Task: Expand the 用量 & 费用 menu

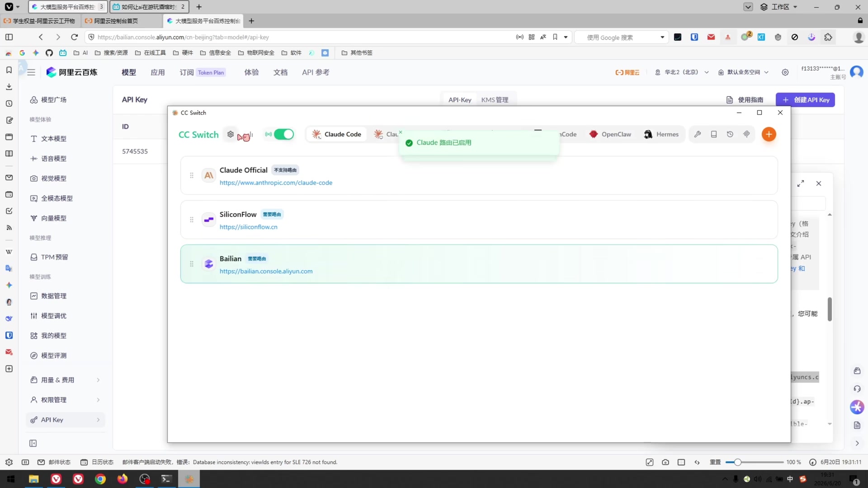Action: point(66,380)
